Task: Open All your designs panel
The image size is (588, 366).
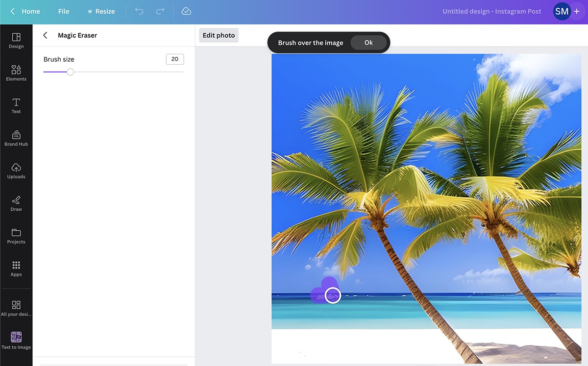Action: pyautogui.click(x=16, y=308)
